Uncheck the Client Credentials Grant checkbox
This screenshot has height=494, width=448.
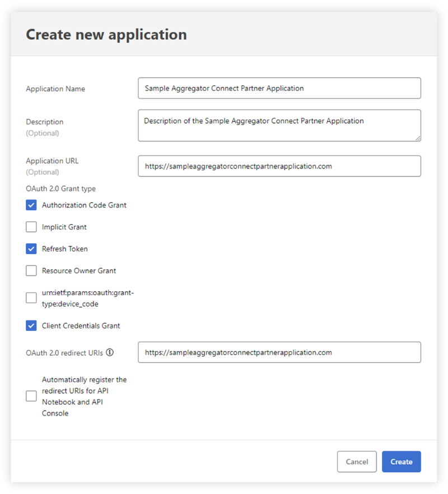click(31, 325)
